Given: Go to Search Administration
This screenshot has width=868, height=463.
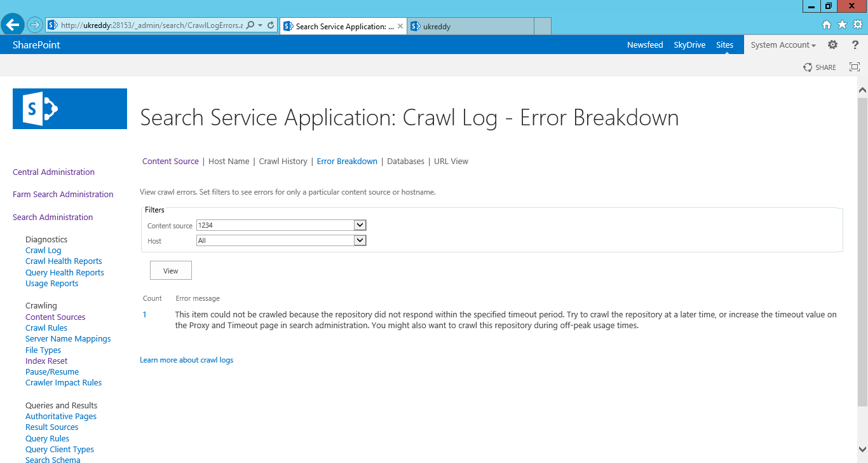Looking at the screenshot, I should tap(53, 217).
